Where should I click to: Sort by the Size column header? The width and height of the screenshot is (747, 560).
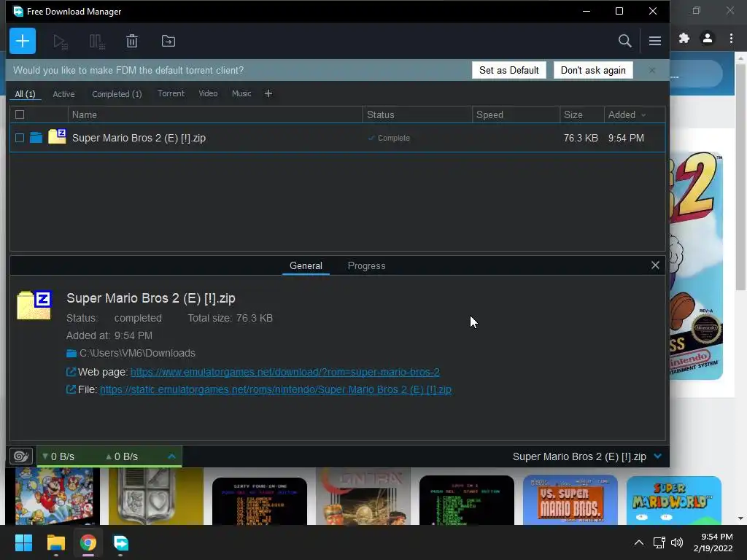[x=581, y=114]
